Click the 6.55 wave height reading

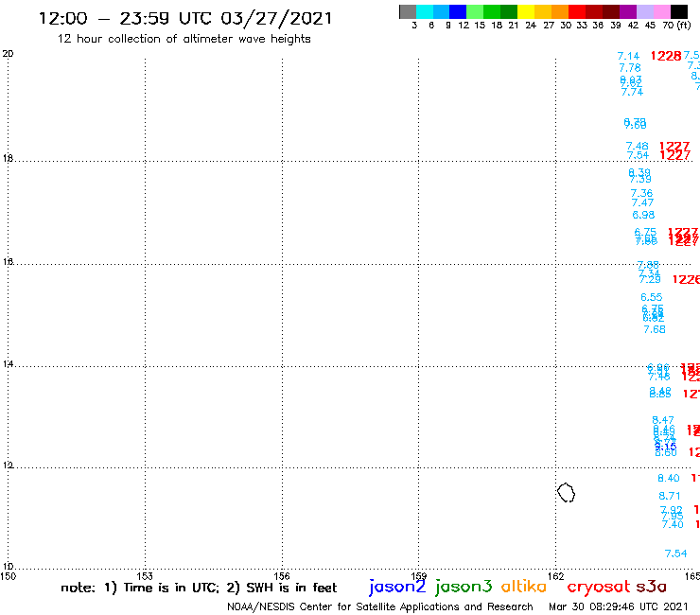click(x=652, y=297)
